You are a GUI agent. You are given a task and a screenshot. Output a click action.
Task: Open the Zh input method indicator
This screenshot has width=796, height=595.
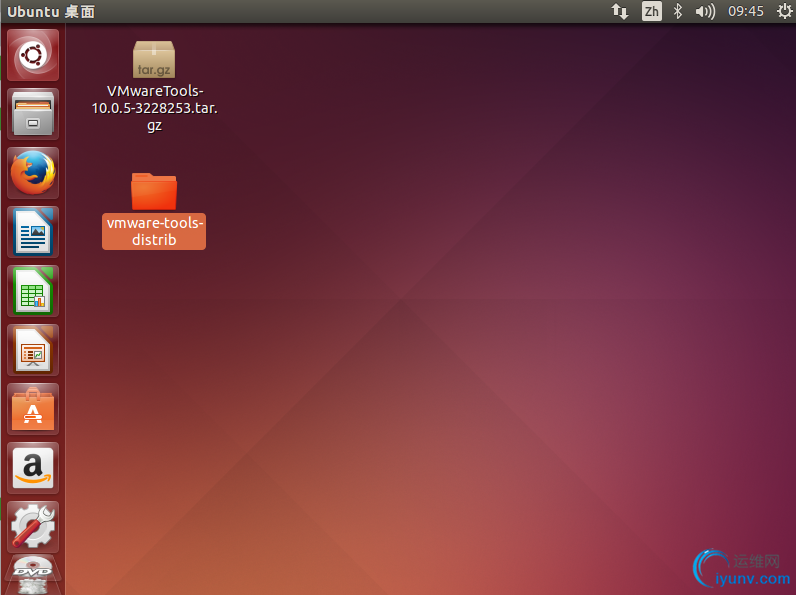(x=652, y=11)
